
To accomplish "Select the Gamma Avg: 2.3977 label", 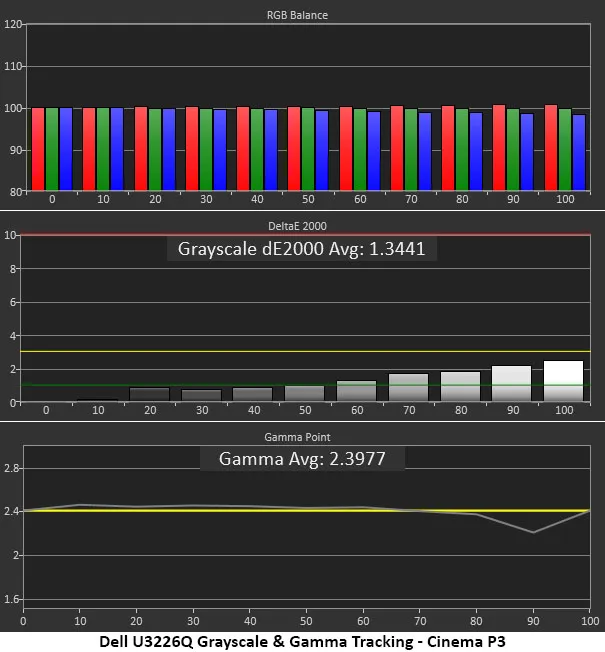I will (x=301, y=459).
